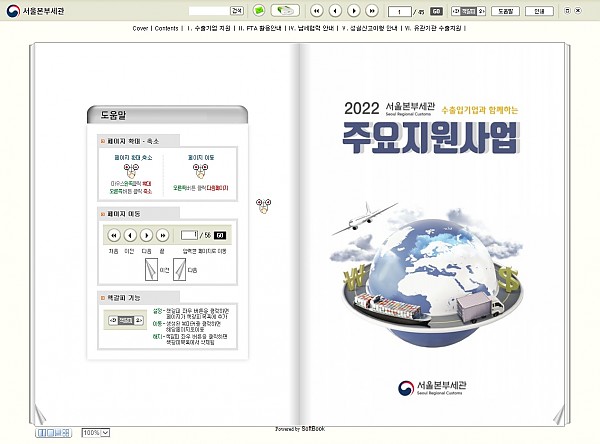
Task: Move to previous bookmark in top toolbar
Action: pyautogui.click(x=456, y=11)
